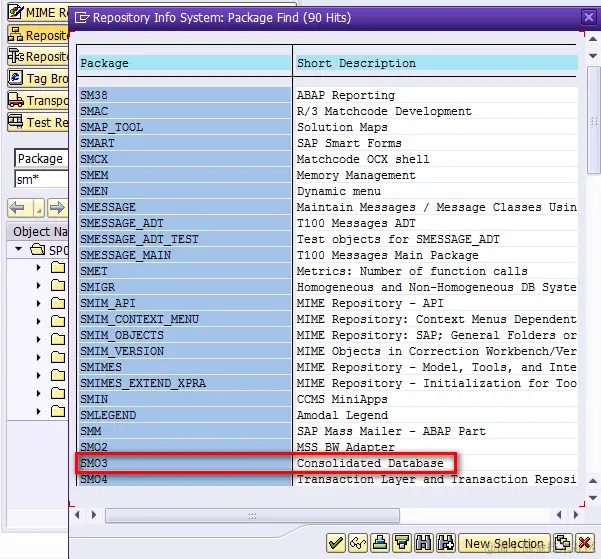This screenshot has width=601, height=559.
Task: Collapse the SPO tree root node
Action: [18, 249]
